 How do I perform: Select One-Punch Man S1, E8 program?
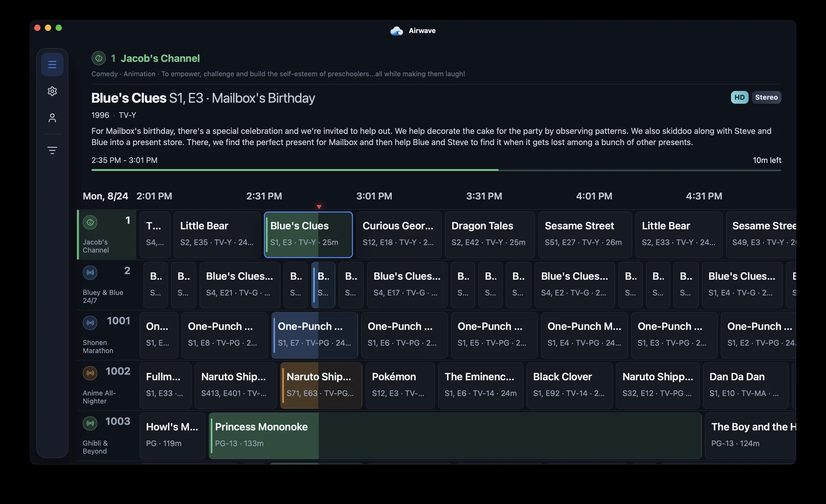click(x=225, y=335)
